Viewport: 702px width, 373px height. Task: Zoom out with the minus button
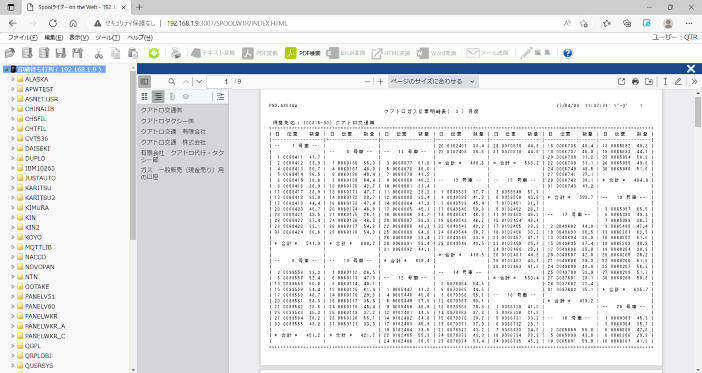(x=367, y=81)
